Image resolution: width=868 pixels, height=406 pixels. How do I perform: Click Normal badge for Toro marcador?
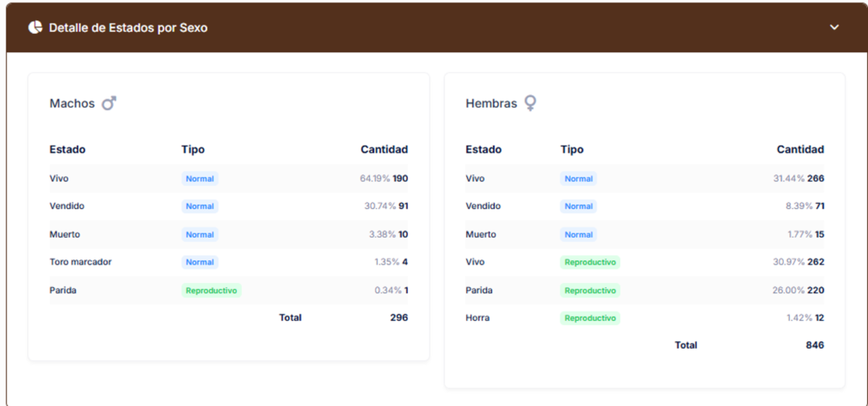[200, 262]
